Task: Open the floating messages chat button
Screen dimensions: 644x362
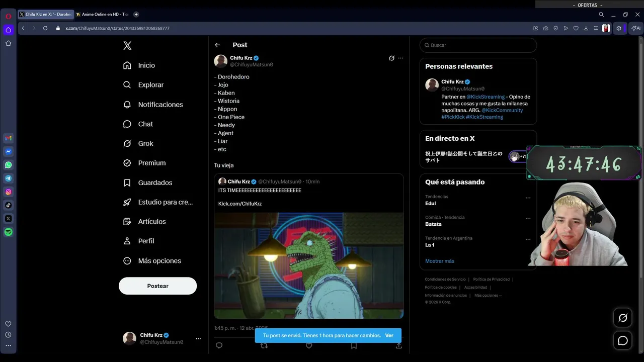Action: (623, 341)
